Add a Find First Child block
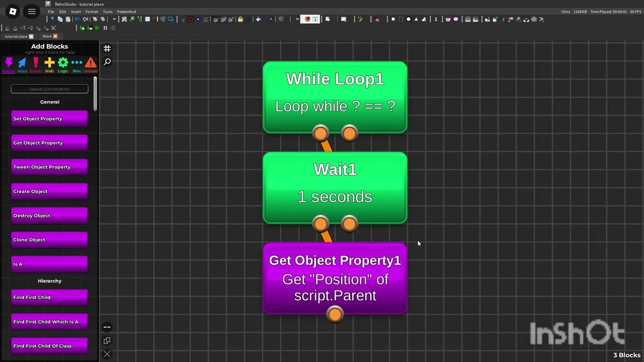The width and height of the screenshot is (644, 362). point(49,297)
